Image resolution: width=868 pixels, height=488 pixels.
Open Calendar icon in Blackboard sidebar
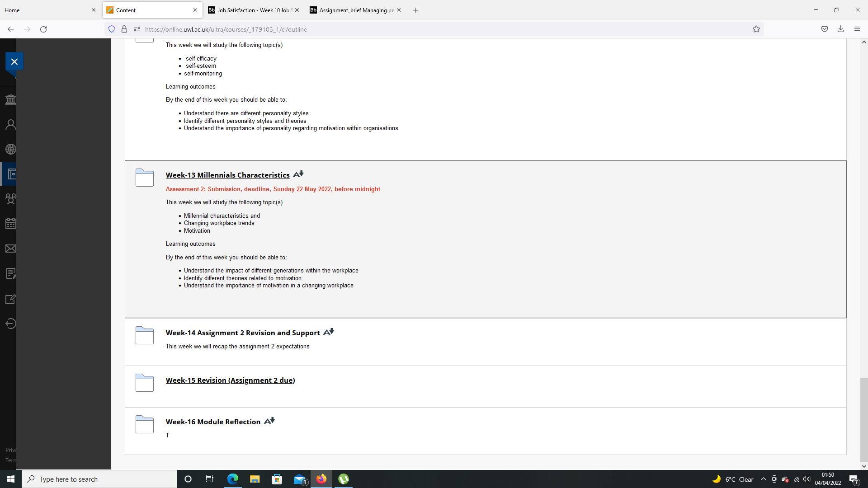(10, 224)
